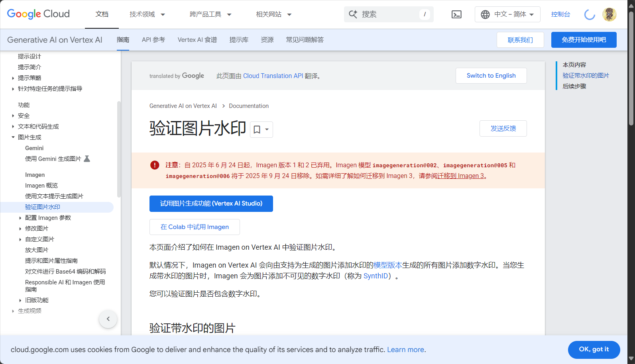Click the sidebar navigation scrollbar
Screen dimensions: 635x364
click(x=119, y=149)
